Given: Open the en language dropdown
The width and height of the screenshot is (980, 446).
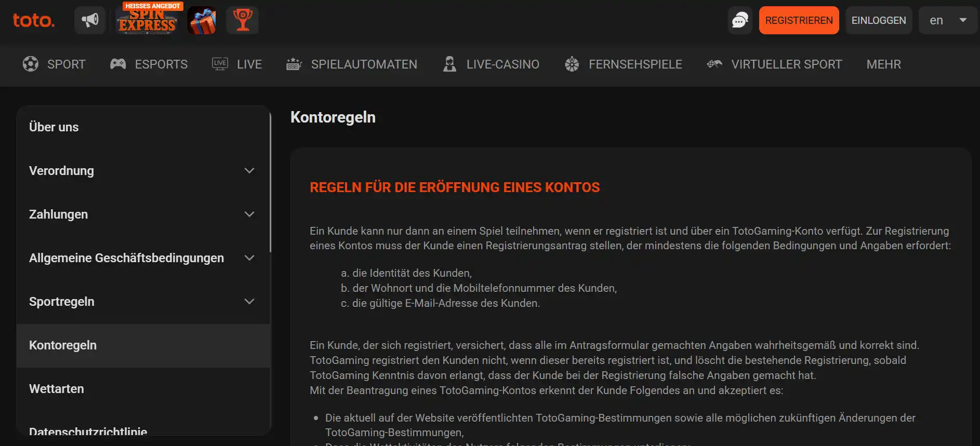Looking at the screenshot, I should [948, 20].
